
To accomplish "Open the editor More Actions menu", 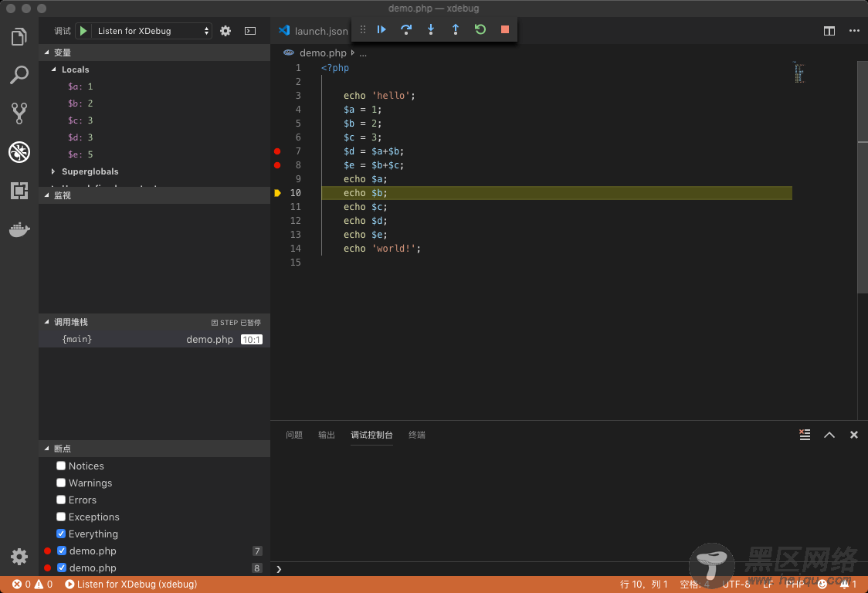I will click(x=854, y=31).
